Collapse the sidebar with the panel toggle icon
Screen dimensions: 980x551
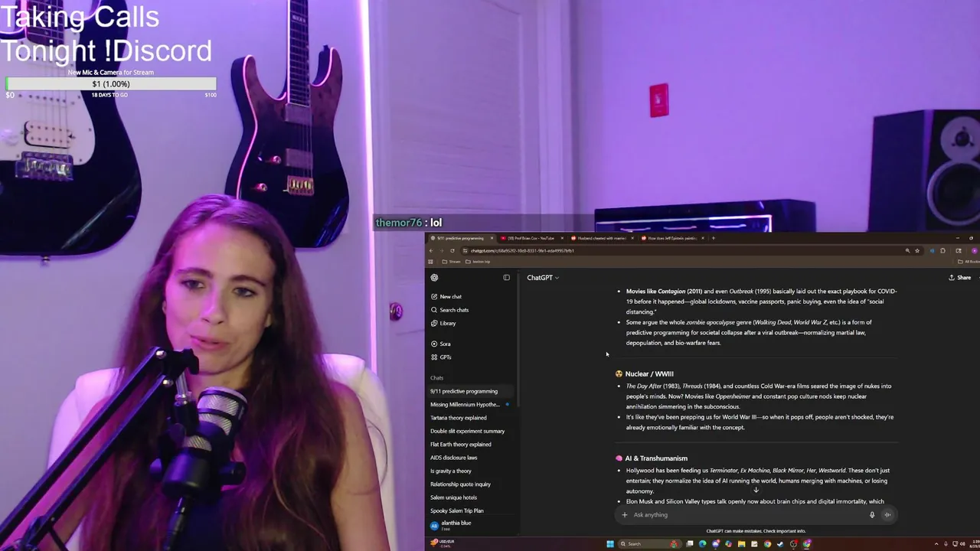point(506,278)
